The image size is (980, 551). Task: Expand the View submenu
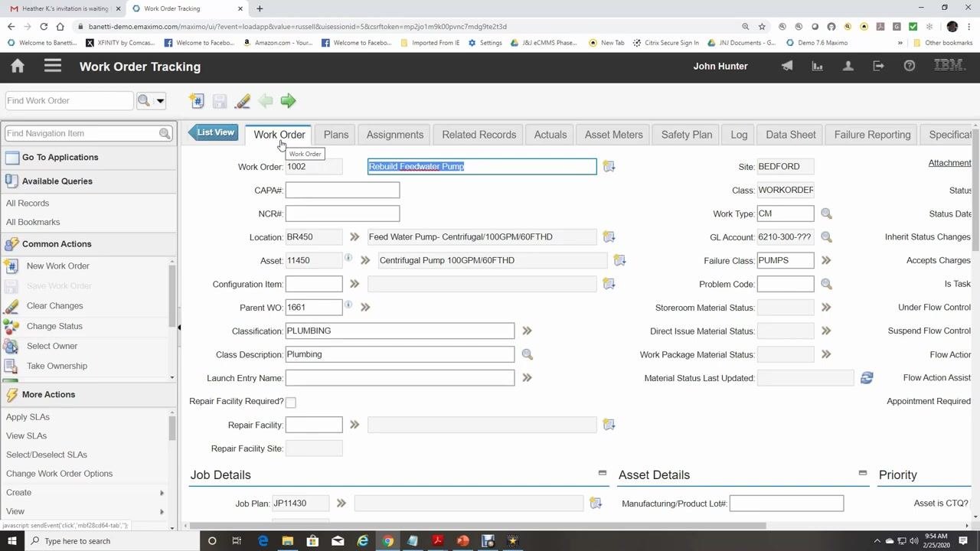86,511
